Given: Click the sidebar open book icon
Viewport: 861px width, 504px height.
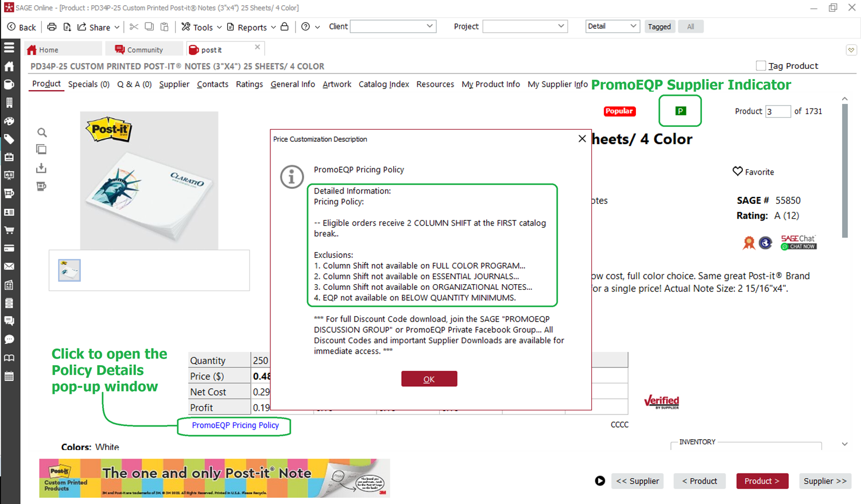Looking at the screenshot, I should [x=9, y=358].
